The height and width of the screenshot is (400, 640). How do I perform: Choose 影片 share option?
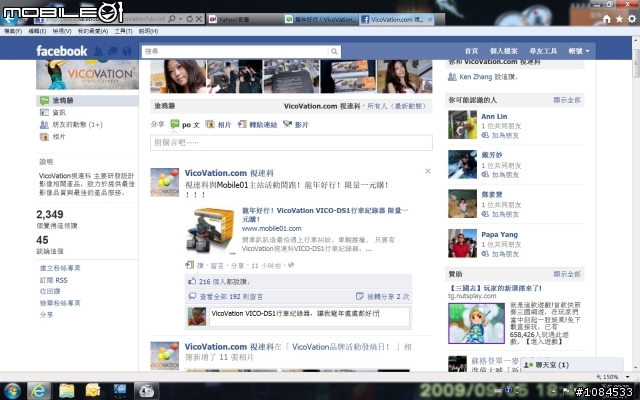296,124
